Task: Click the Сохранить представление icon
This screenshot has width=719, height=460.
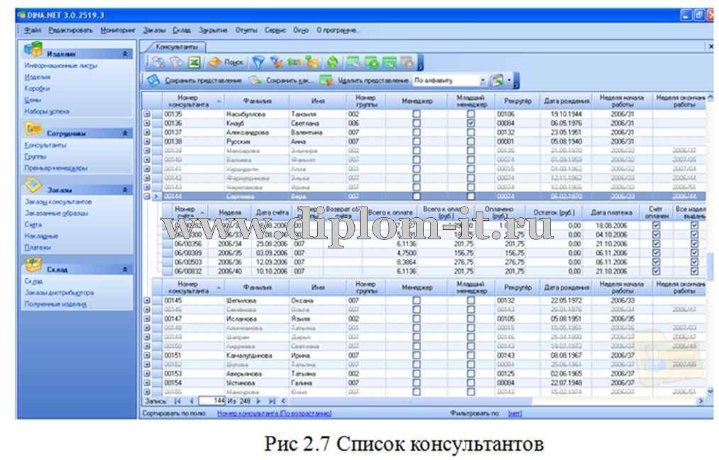Action: pyautogui.click(x=153, y=80)
